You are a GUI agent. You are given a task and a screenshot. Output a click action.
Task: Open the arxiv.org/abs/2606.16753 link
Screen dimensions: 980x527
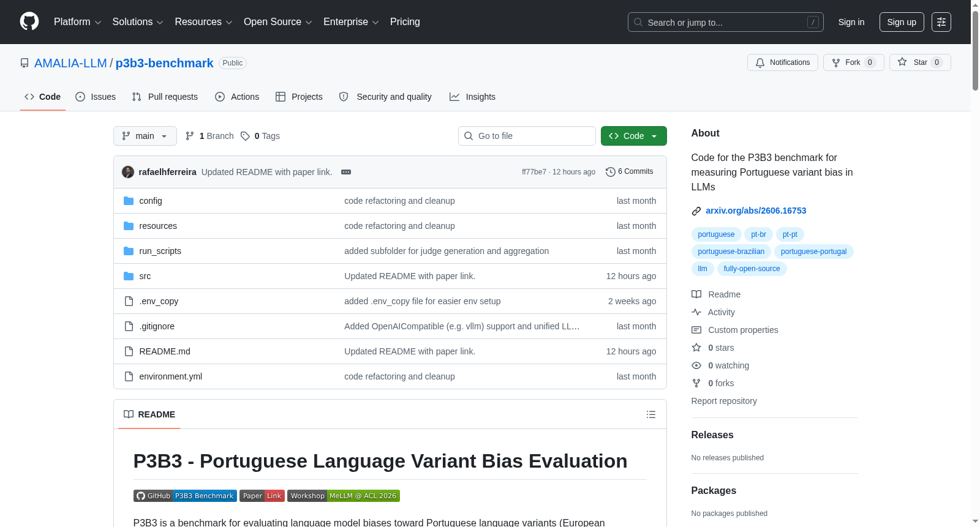coord(756,211)
